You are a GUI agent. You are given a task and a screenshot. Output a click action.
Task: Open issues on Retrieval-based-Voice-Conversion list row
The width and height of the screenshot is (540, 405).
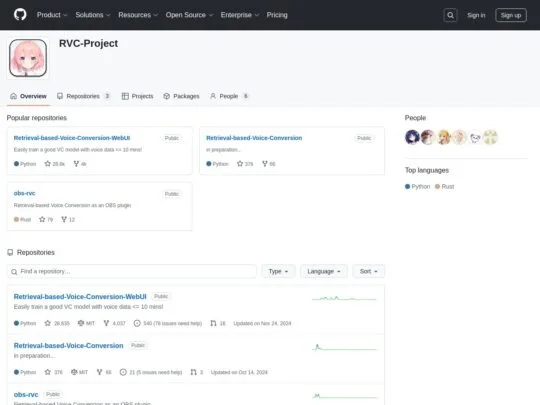[151, 372]
